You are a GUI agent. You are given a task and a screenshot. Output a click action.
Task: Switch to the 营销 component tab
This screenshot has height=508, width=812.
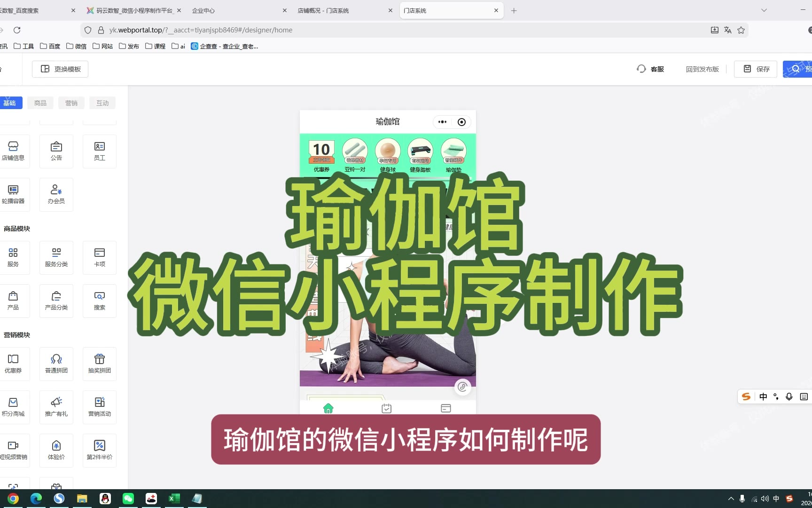(71, 103)
